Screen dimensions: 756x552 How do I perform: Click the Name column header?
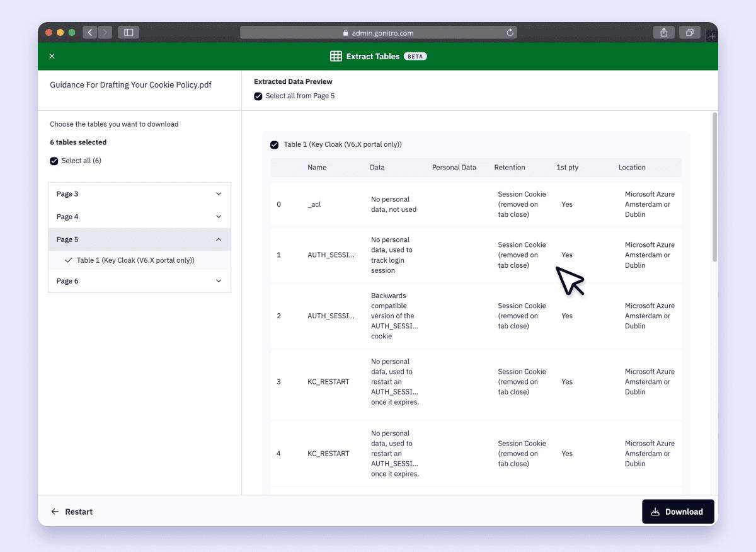point(317,168)
